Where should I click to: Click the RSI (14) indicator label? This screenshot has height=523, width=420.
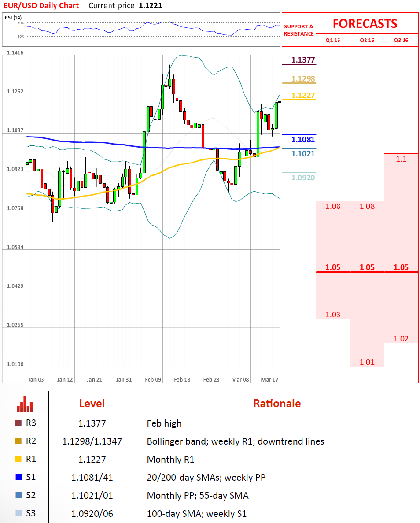click(13, 18)
